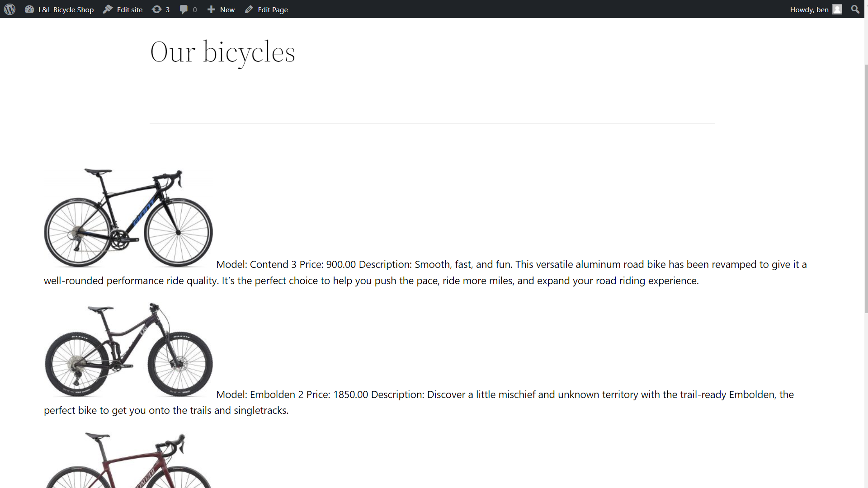Click the Edit Page link text

pyautogui.click(x=273, y=9)
